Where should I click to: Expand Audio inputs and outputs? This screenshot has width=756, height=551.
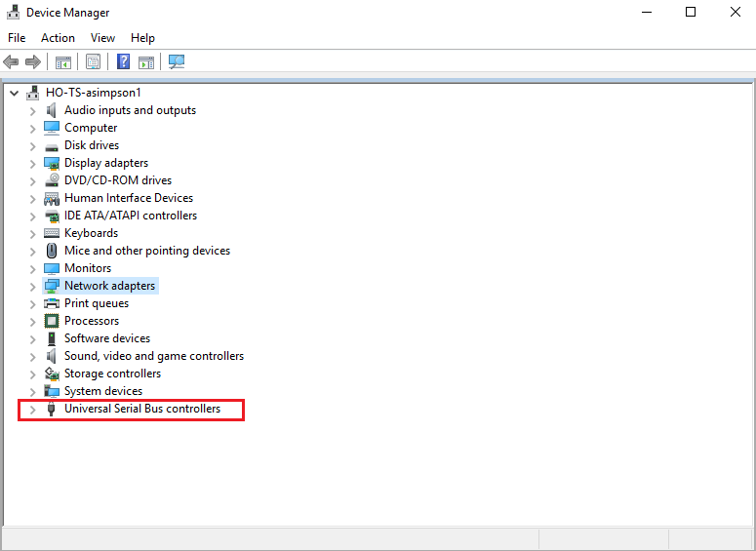click(x=32, y=111)
